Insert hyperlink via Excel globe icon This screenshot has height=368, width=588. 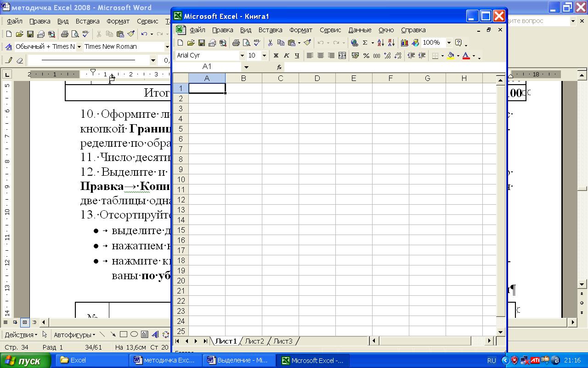[354, 43]
